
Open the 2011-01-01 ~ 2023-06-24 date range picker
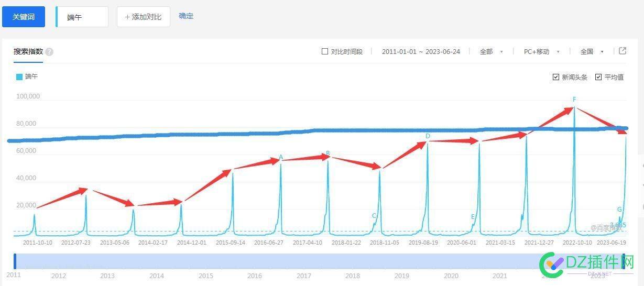(421, 51)
